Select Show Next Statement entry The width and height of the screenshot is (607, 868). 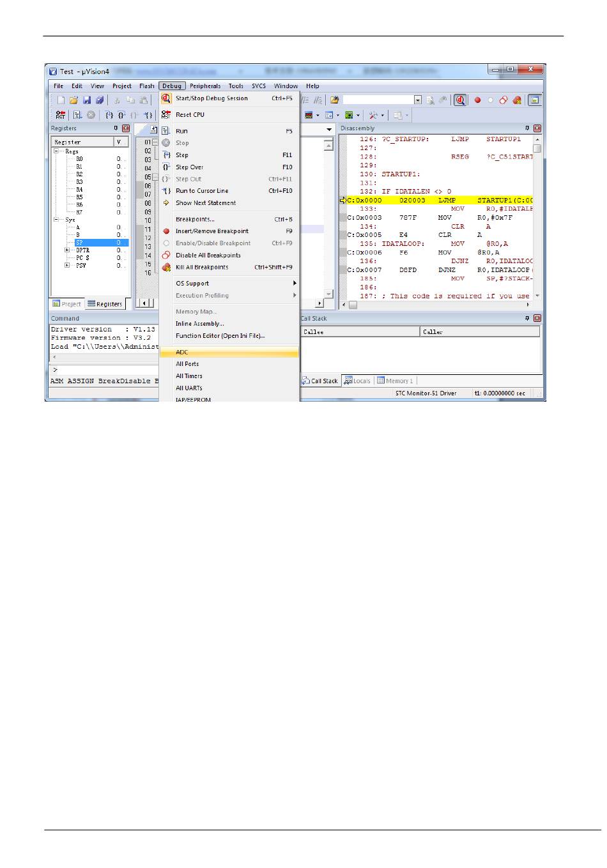click(x=229, y=203)
